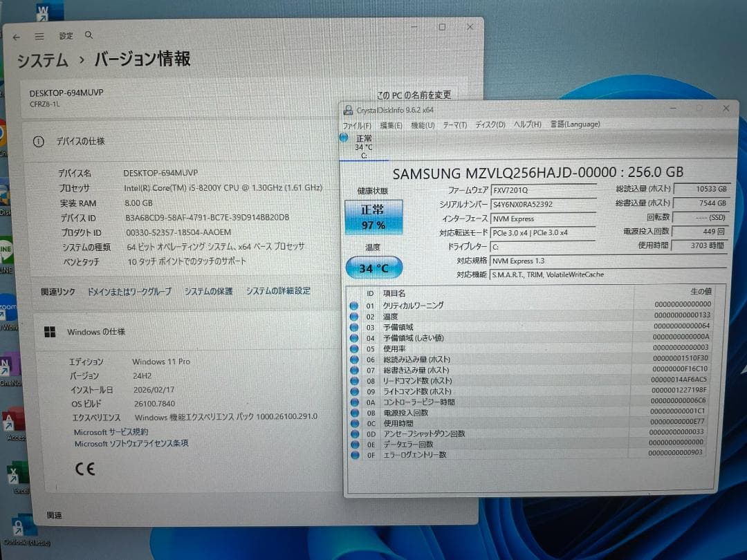Click the 総書込量 value 7544 GB
This screenshot has height=560, width=747.
click(701, 203)
